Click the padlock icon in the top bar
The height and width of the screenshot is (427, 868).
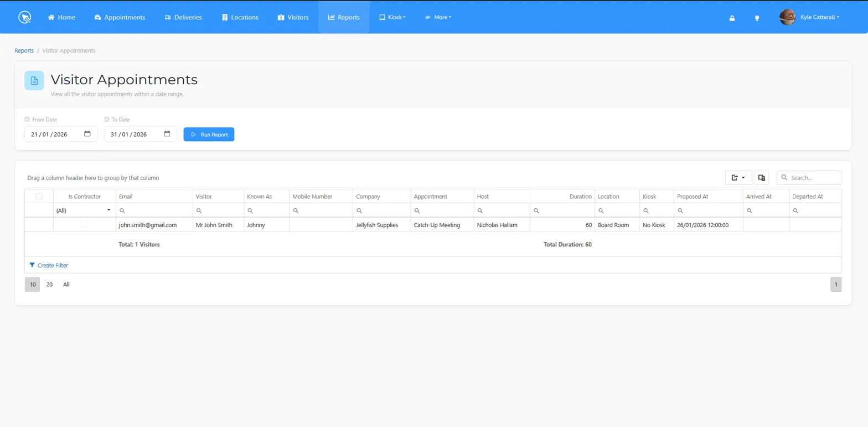tap(732, 18)
